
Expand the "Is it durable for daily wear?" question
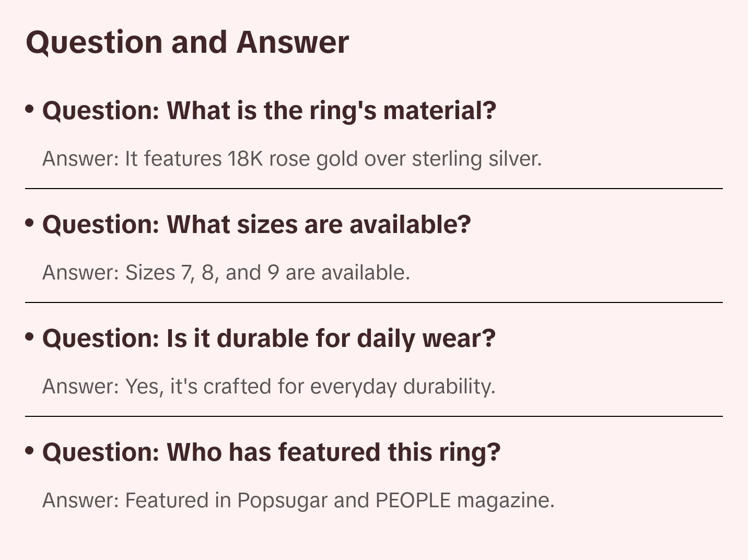point(268,339)
